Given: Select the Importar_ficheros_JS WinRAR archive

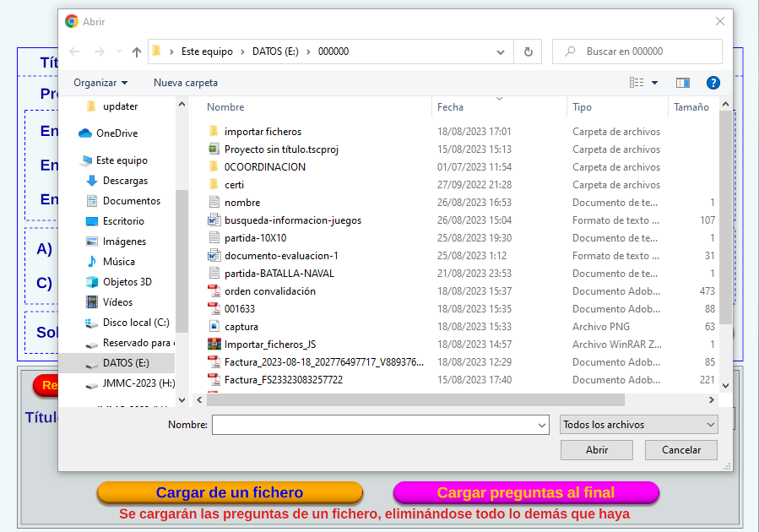Looking at the screenshot, I should click(270, 345).
